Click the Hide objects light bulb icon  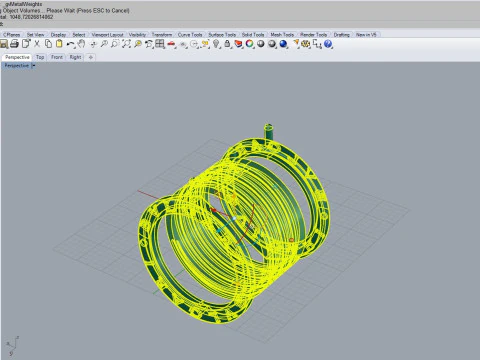(216, 44)
